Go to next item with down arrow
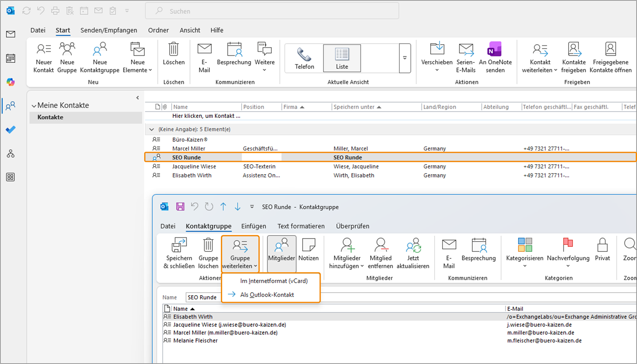Viewport: 637px width, 364px height. [238, 207]
